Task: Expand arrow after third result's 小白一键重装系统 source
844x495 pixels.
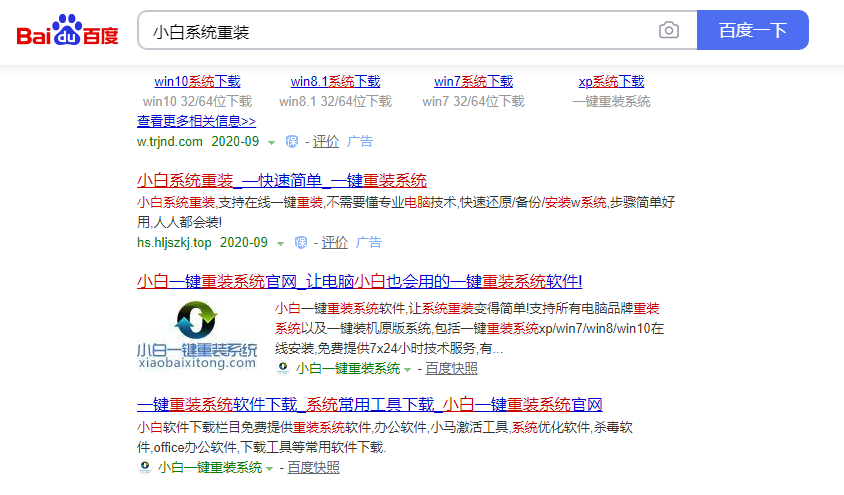Action: pos(408,370)
